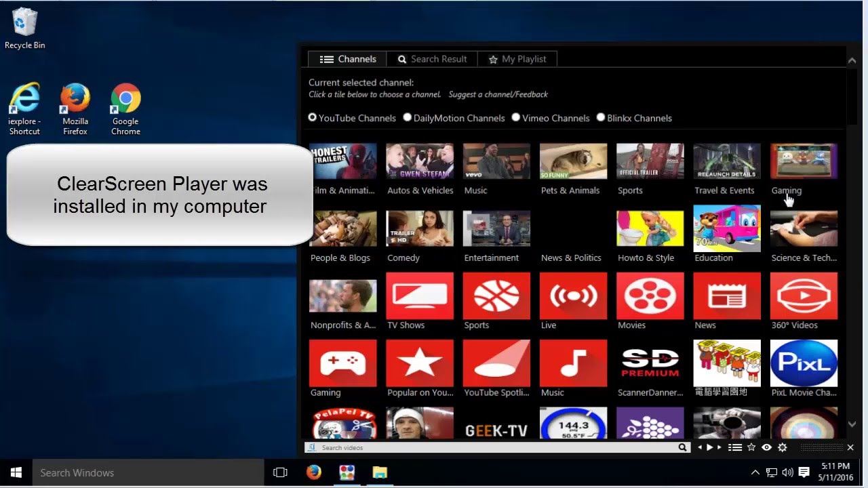Switch to the My Playlist tab
This screenshot has width=868, height=488.
pos(517,59)
